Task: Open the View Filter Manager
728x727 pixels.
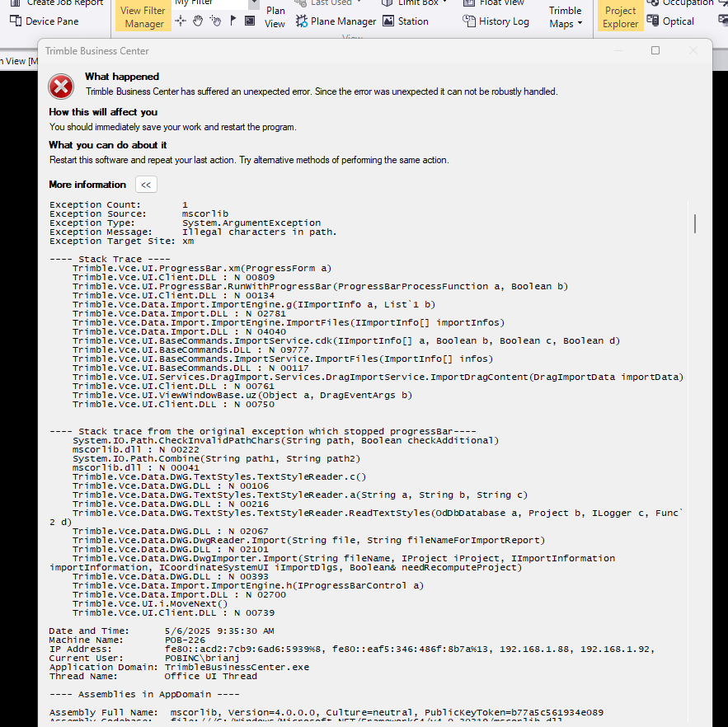Action: [x=143, y=16]
